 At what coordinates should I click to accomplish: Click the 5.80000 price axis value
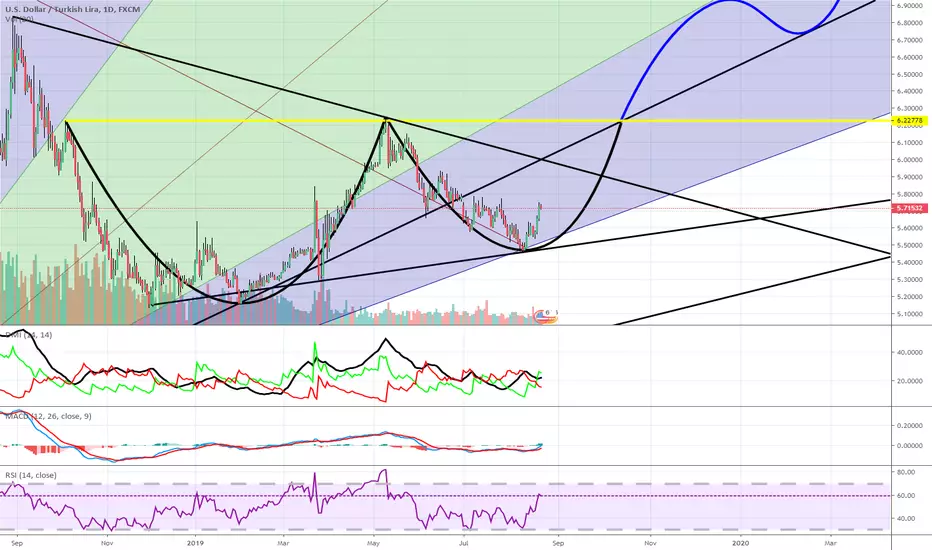(x=910, y=194)
